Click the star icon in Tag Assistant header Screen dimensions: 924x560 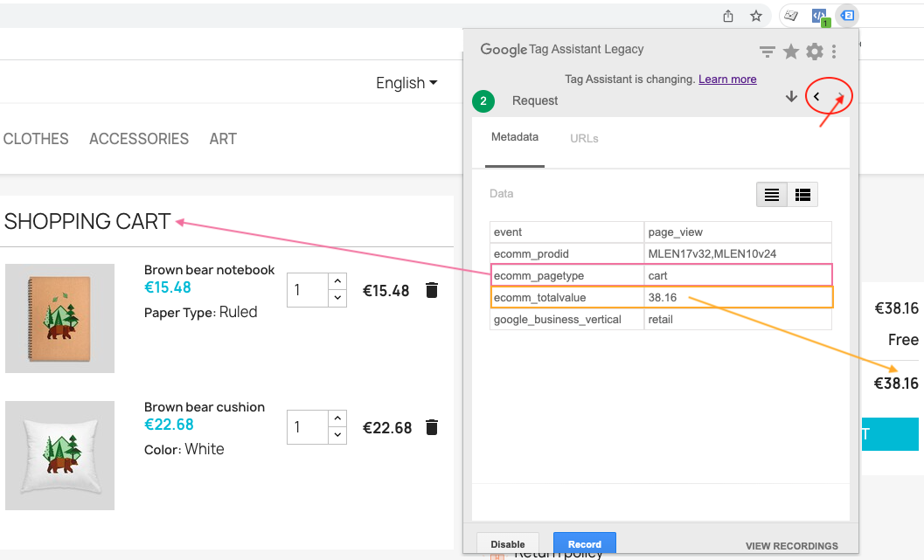791,52
